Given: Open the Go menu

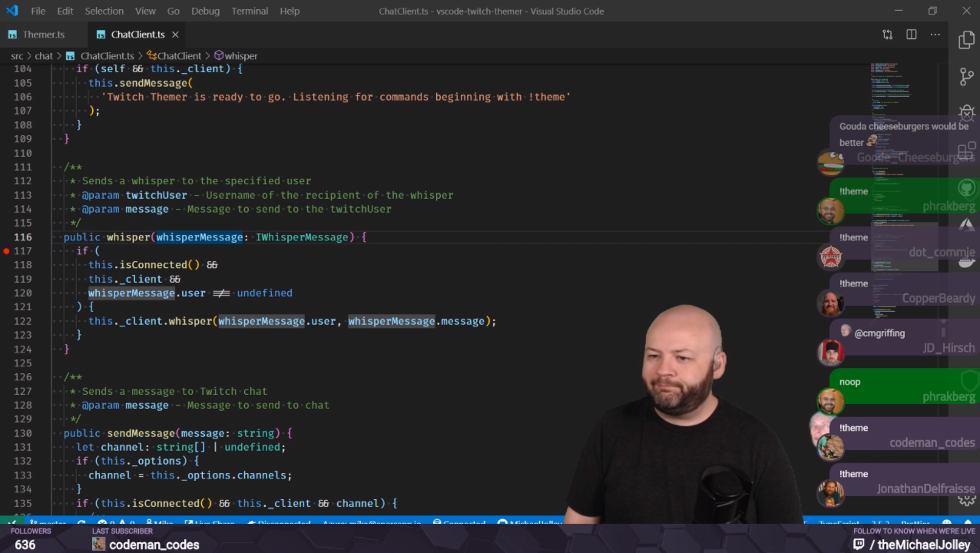Looking at the screenshot, I should [x=173, y=11].
